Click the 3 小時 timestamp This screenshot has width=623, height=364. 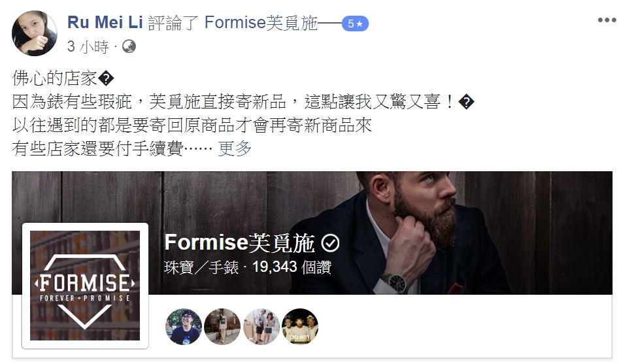(x=88, y=46)
